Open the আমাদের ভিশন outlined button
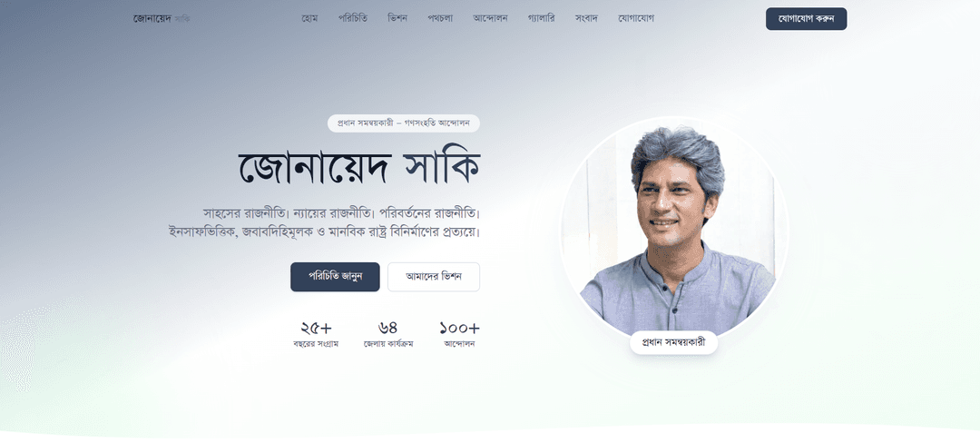 pyautogui.click(x=434, y=277)
